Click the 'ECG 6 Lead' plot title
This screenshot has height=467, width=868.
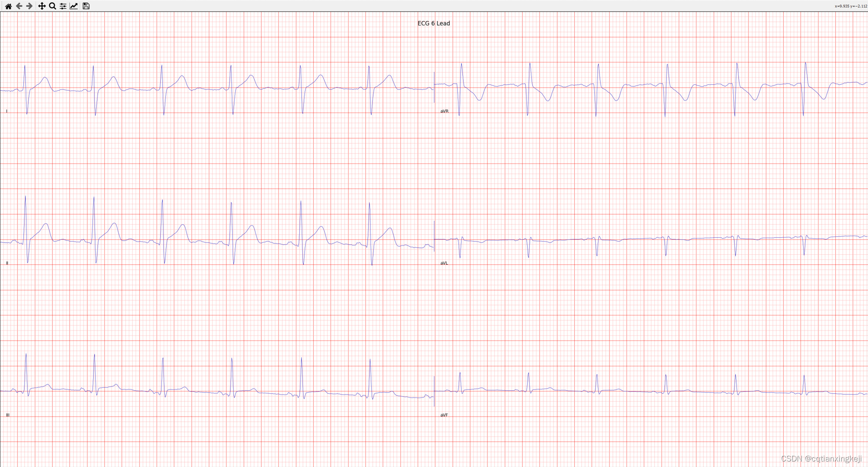pos(434,23)
